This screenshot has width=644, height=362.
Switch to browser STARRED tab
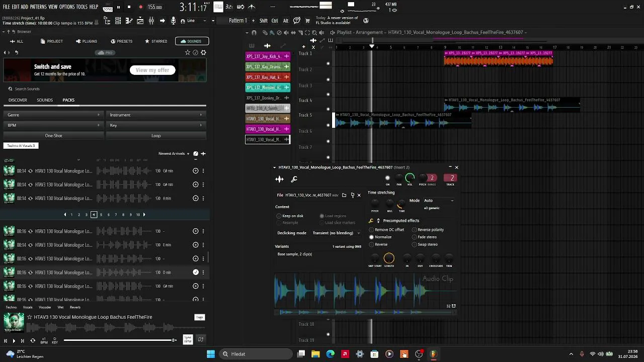[156, 41]
